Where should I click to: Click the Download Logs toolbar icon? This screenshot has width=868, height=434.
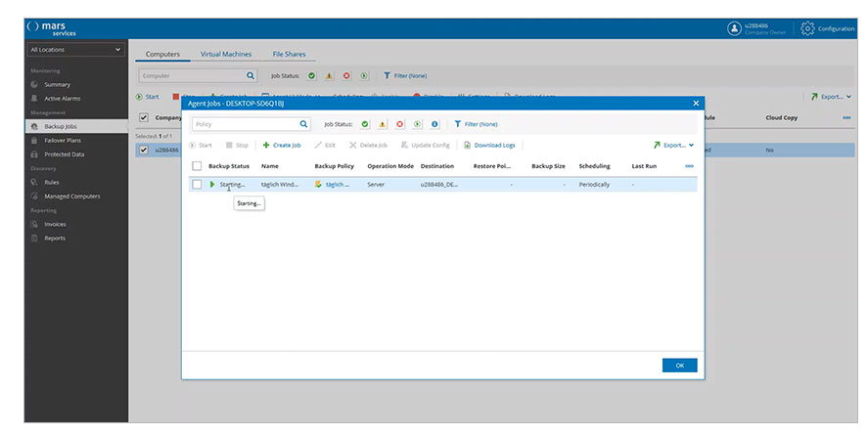(468, 145)
